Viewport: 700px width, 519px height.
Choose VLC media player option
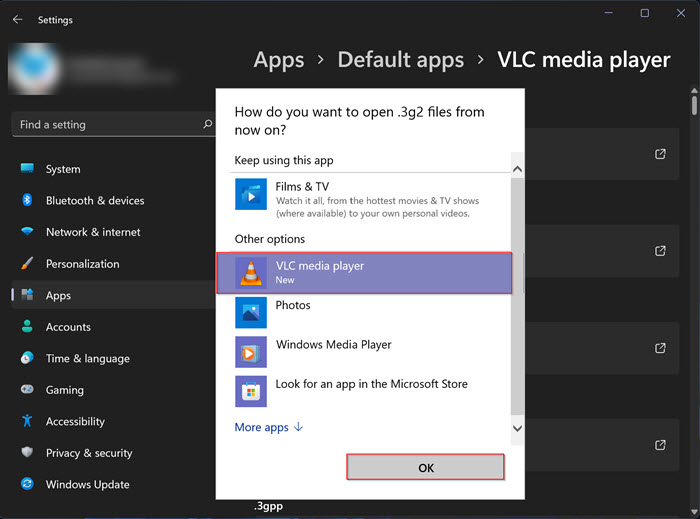point(364,273)
